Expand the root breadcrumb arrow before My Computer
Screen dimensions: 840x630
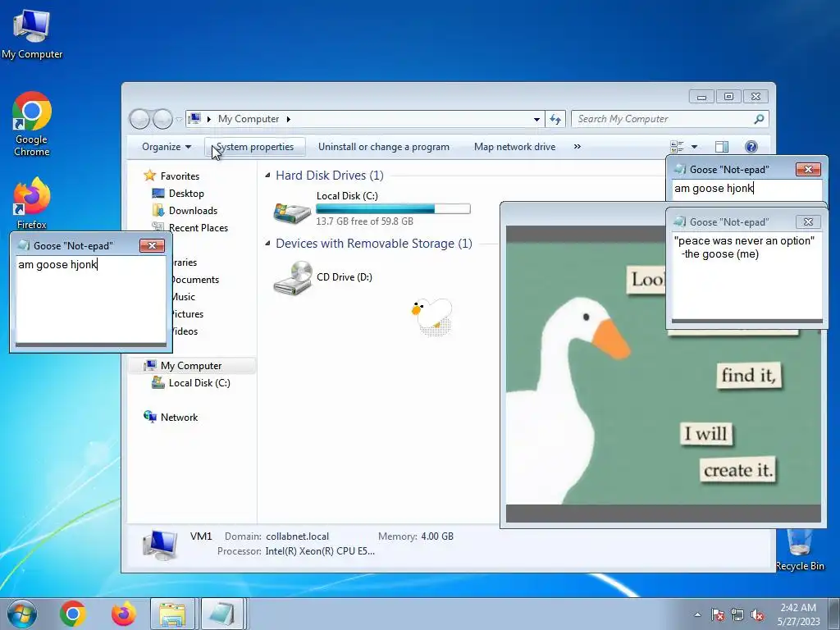pos(209,119)
